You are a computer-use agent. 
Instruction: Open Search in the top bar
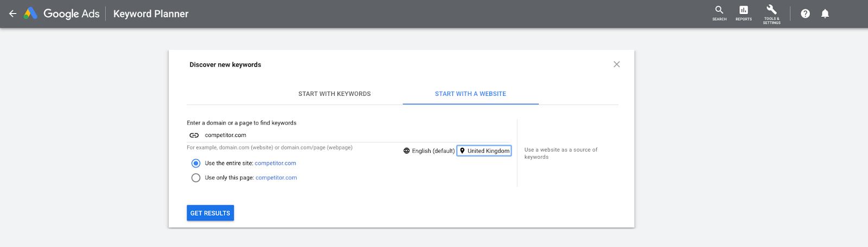coord(719,13)
